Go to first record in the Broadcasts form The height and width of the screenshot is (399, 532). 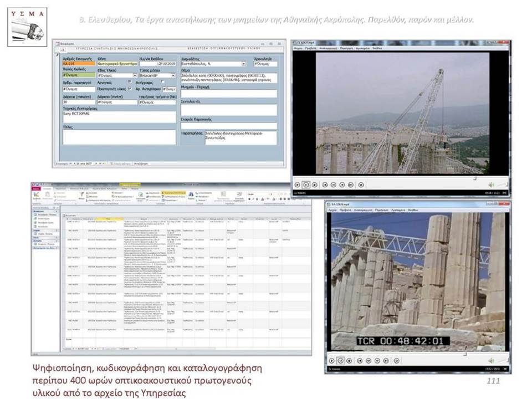pos(70,163)
